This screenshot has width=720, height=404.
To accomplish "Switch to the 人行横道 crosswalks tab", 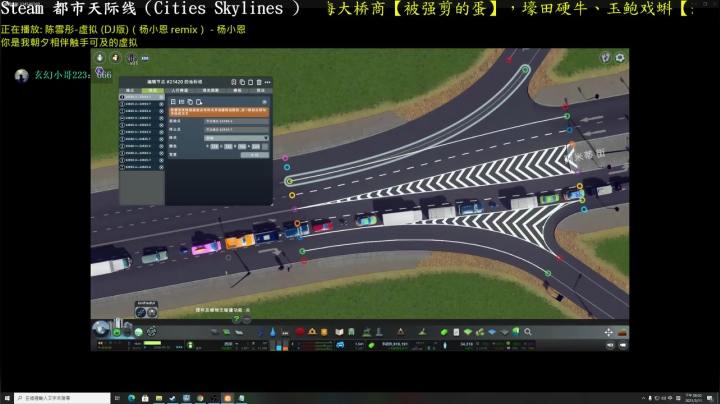I will (x=180, y=90).
